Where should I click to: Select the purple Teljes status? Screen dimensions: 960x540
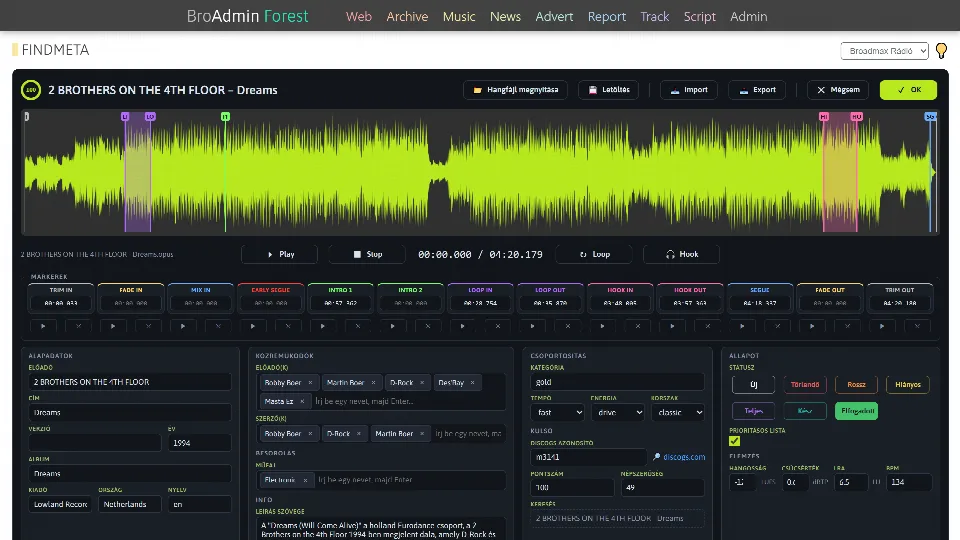pyautogui.click(x=754, y=411)
